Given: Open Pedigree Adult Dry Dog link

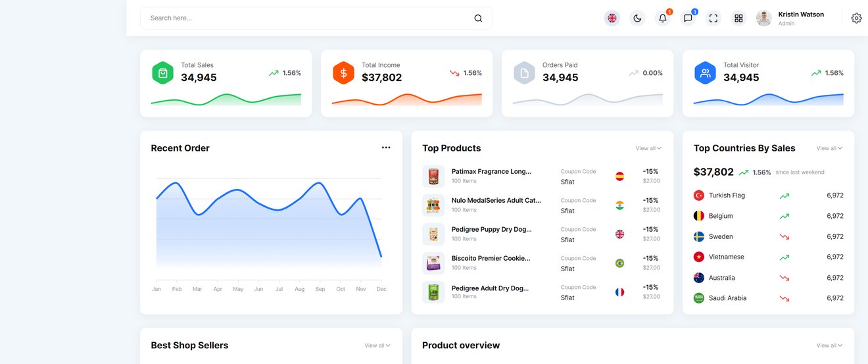Looking at the screenshot, I should (x=490, y=288).
